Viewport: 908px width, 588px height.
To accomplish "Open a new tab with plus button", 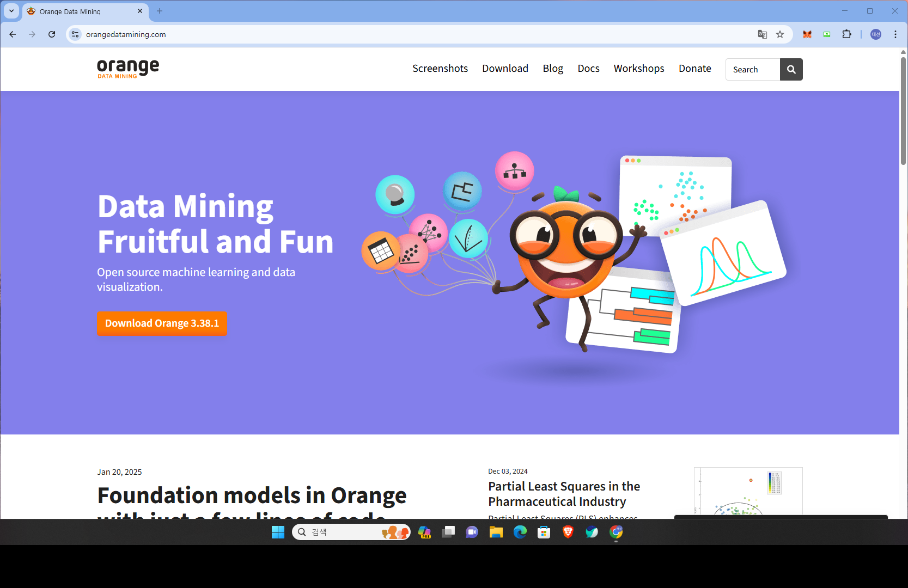I will (x=160, y=11).
